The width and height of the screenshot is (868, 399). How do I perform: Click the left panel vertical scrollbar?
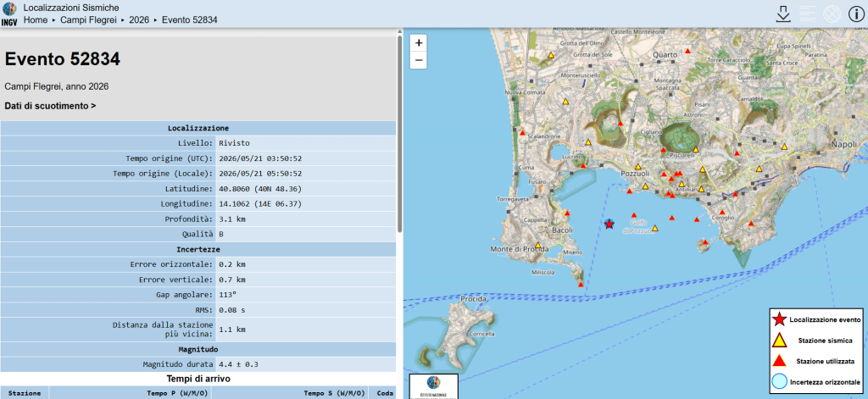click(x=400, y=133)
